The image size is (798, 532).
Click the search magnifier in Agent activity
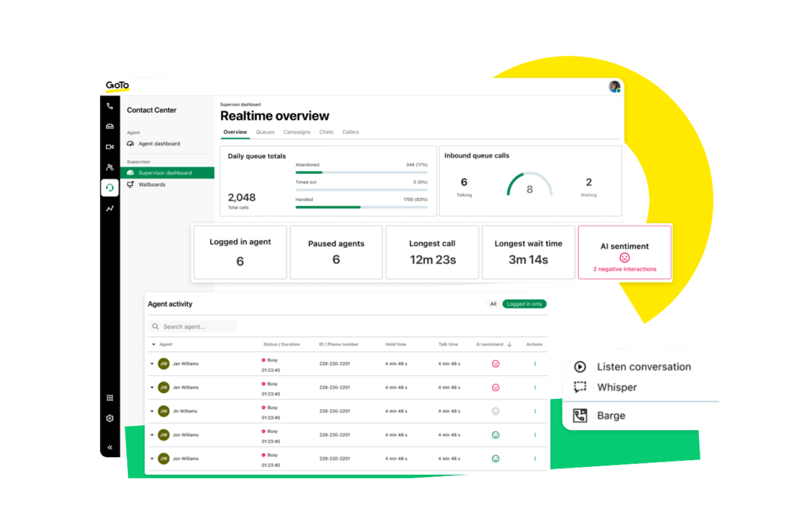pyautogui.click(x=155, y=326)
